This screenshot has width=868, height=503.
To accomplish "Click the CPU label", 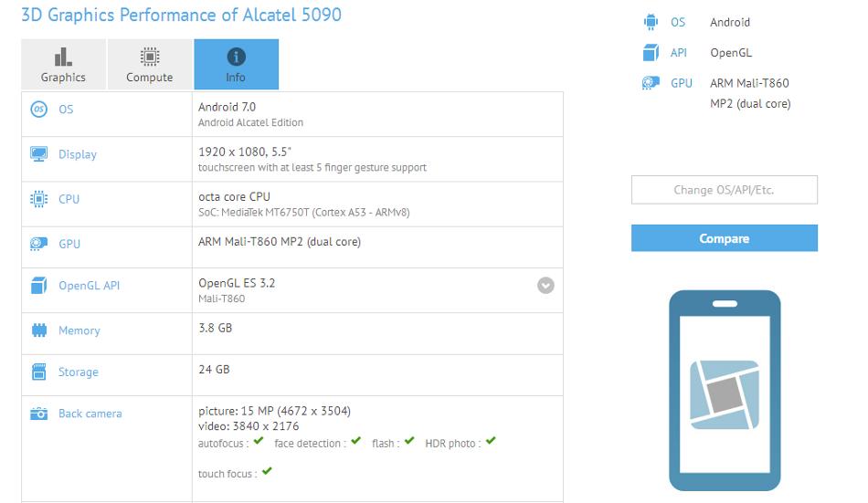I will click(69, 199).
